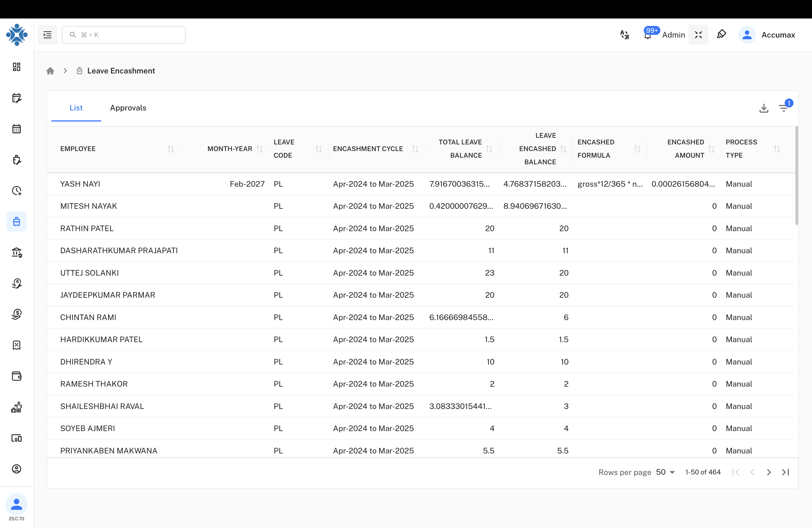Go to the next page of results
Image resolution: width=812 pixels, height=528 pixels.
point(769,472)
